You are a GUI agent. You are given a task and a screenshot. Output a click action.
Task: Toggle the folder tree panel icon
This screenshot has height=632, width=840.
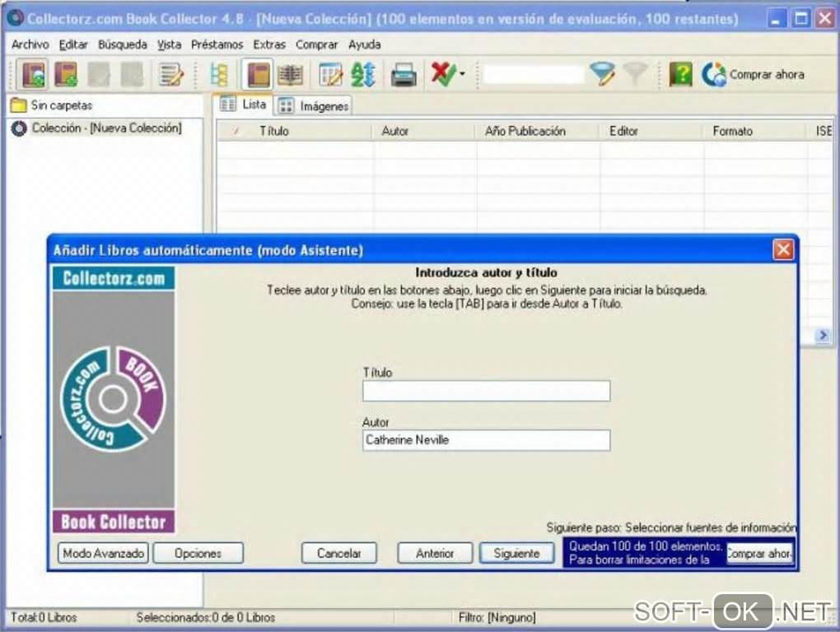click(x=219, y=74)
